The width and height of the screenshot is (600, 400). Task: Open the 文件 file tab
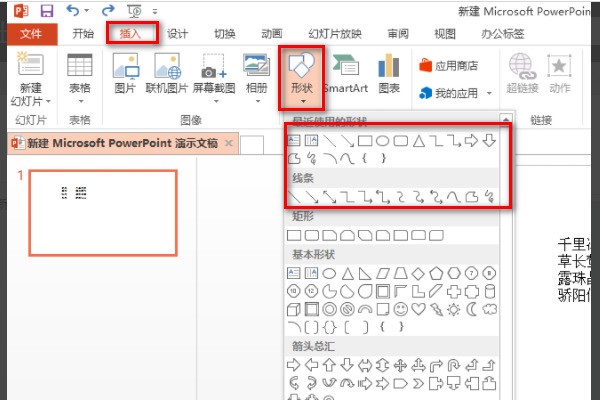tap(32, 34)
